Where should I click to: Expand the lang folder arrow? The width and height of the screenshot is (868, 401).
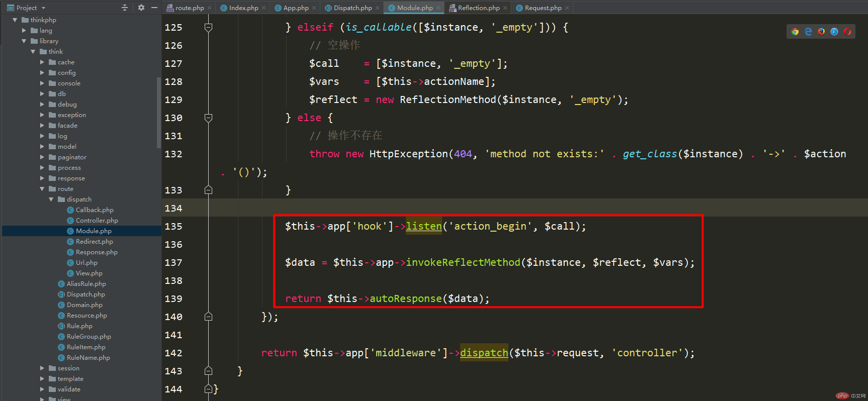tap(24, 31)
